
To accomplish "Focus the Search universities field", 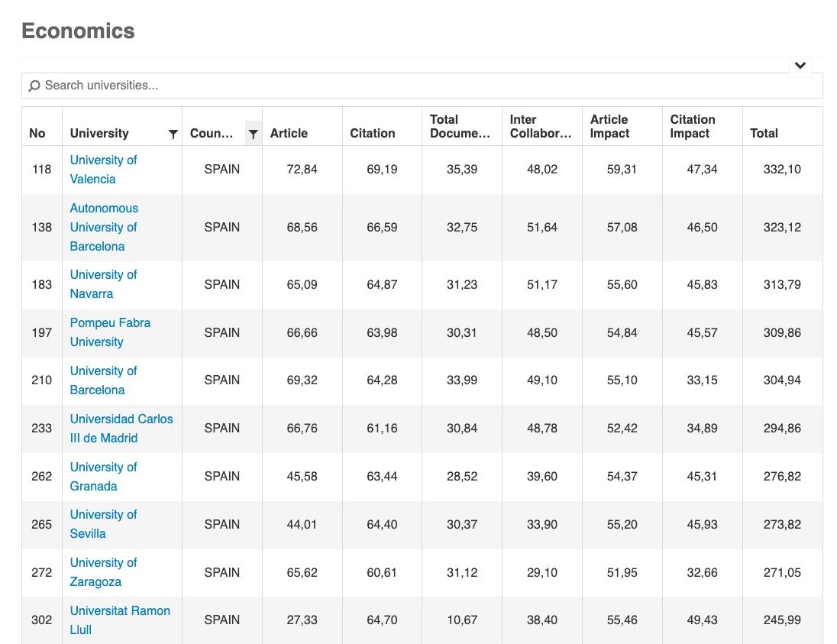I will coord(422,86).
